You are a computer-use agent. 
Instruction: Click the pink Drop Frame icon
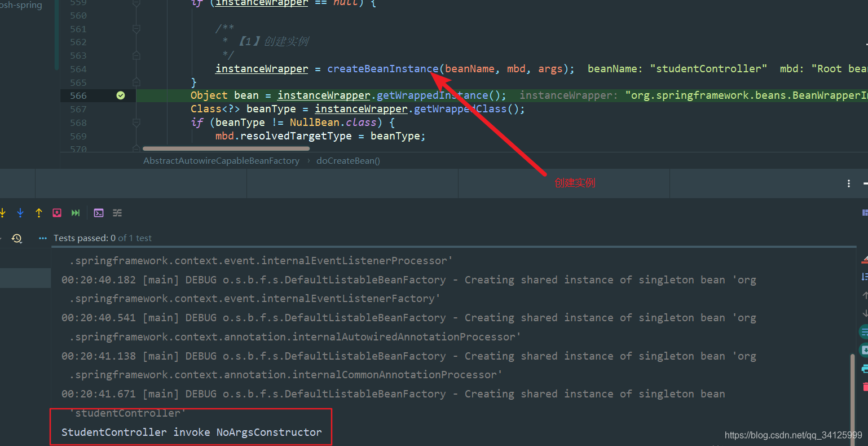point(57,213)
